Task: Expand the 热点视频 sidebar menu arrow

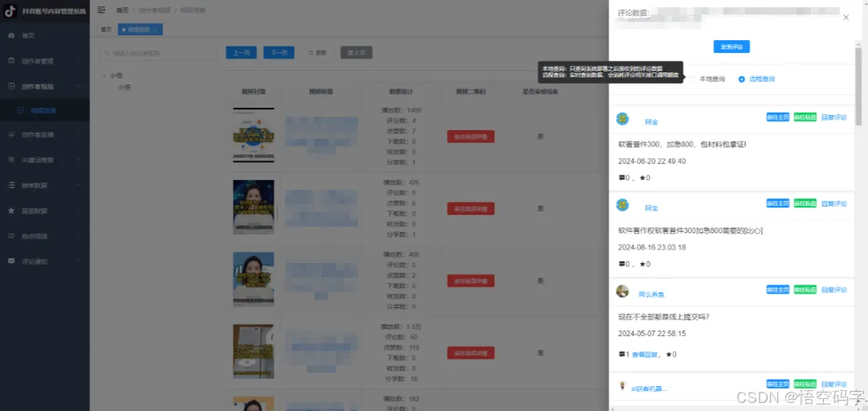Action: tap(78, 236)
